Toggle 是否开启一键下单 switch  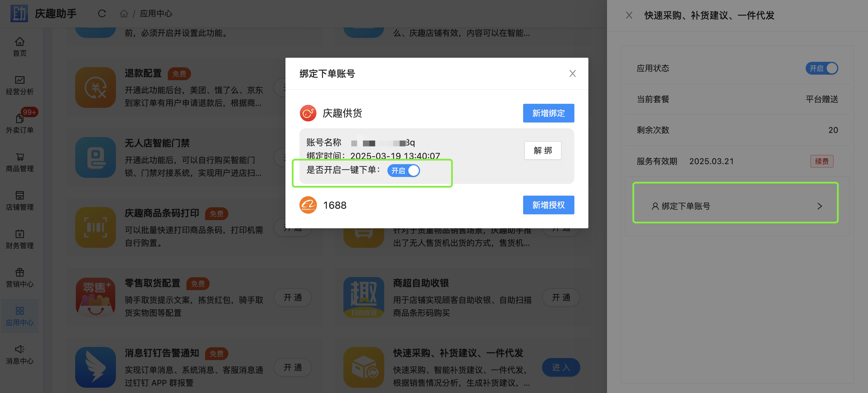pyautogui.click(x=403, y=171)
